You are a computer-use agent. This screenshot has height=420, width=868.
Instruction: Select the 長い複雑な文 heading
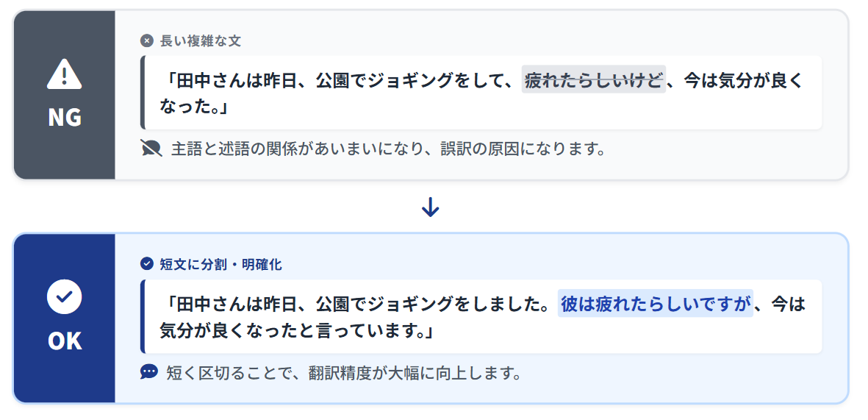point(200,41)
